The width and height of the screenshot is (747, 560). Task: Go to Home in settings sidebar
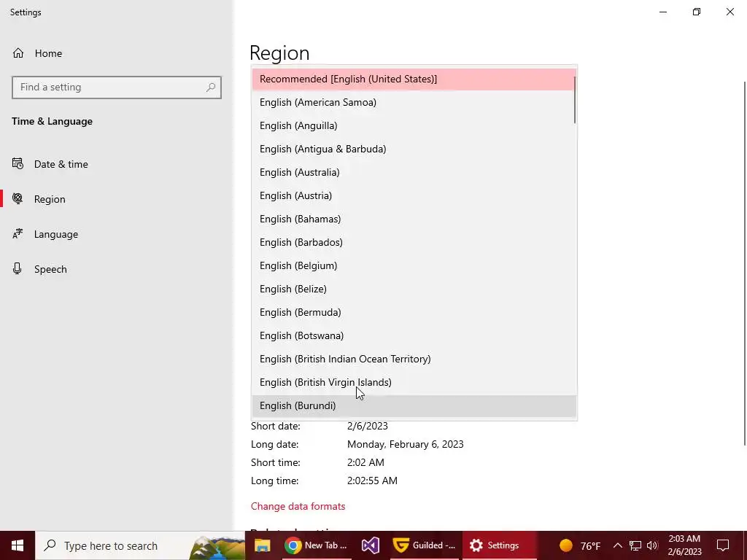(x=48, y=53)
